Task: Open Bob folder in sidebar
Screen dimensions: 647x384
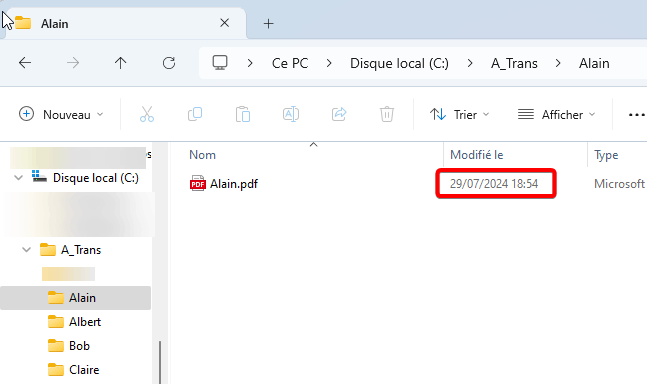Action: click(x=79, y=346)
